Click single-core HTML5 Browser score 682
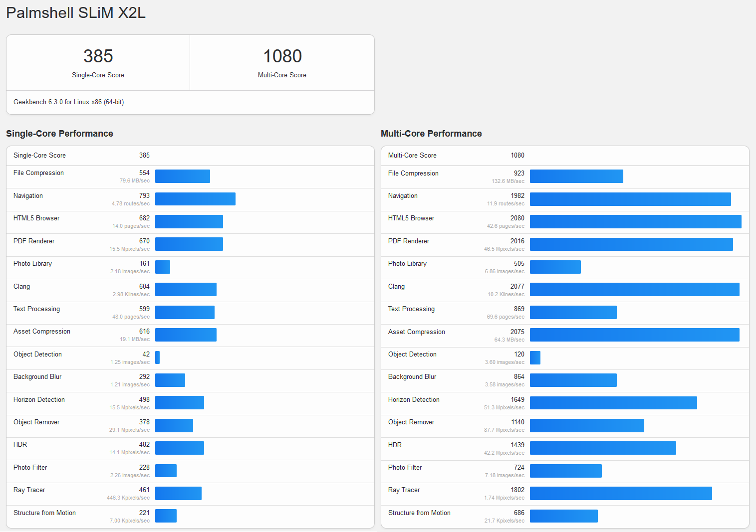 pos(144,218)
